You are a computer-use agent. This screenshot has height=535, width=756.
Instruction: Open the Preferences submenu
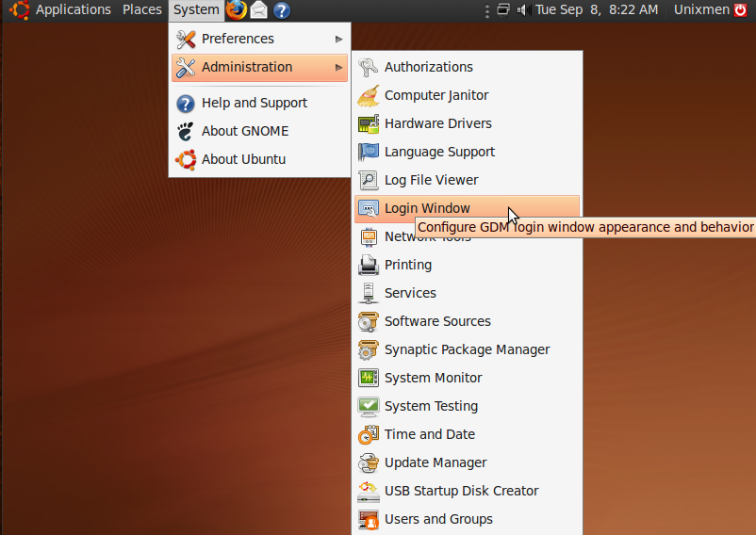pos(259,39)
